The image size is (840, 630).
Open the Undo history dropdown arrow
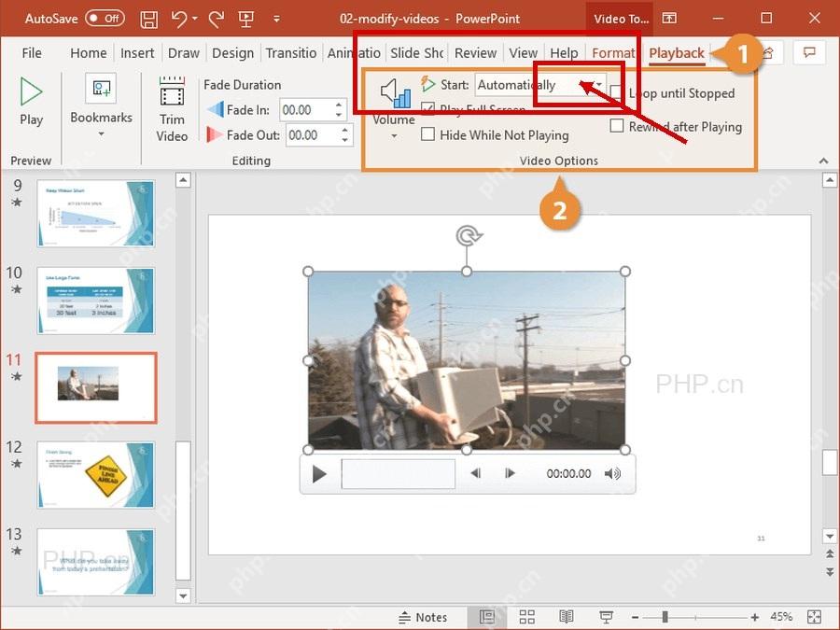195,19
